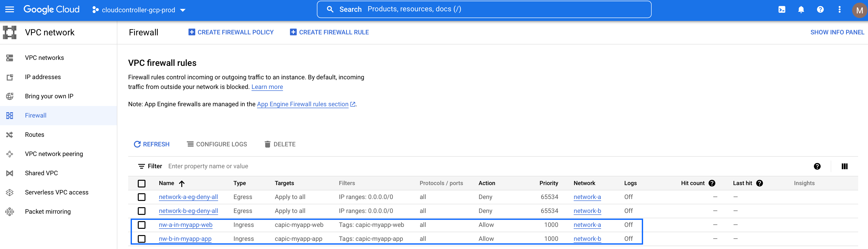Open the help question mark in top bar
868x249 pixels.
click(x=820, y=9)
